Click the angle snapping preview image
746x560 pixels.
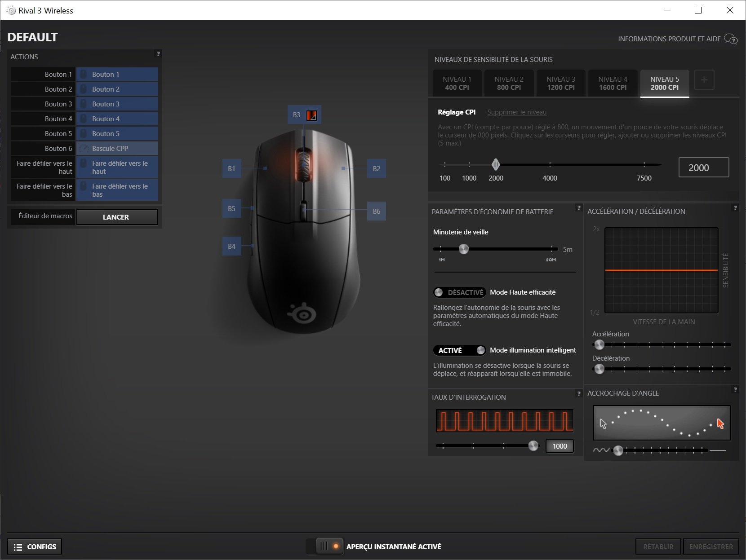662,423
